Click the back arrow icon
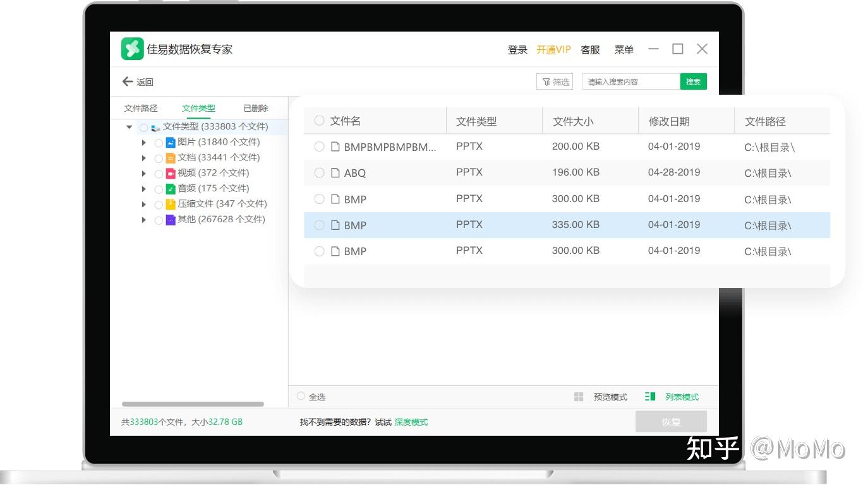Viewport: 868px width, 485px height. [x=127, y=81]
